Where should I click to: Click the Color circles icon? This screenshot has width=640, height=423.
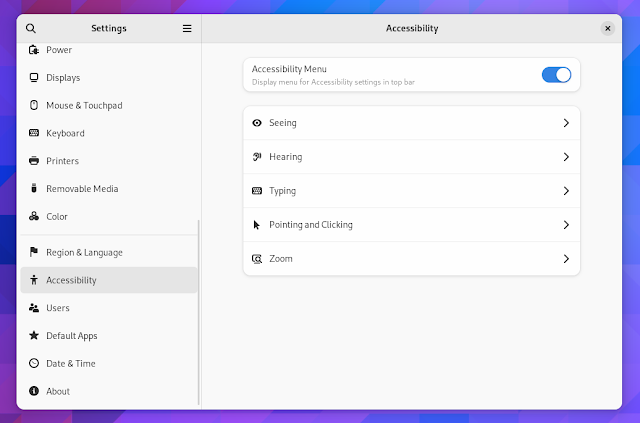point(34,216)
